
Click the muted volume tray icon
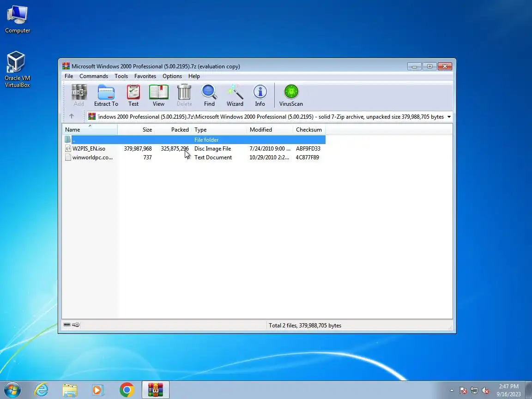485,391
